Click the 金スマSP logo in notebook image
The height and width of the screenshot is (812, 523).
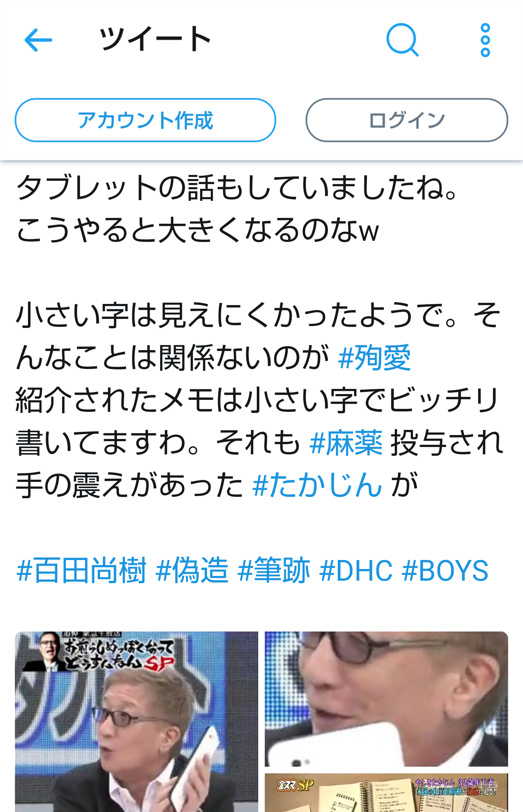pyautogui.click(x=295, y=786)
